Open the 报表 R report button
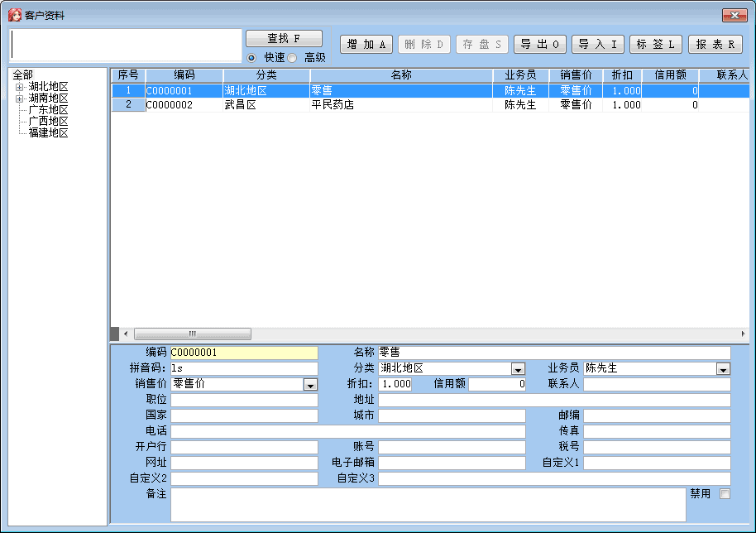Image resolution: width=756 pixels, height=533 pixels. pos(715,45)
